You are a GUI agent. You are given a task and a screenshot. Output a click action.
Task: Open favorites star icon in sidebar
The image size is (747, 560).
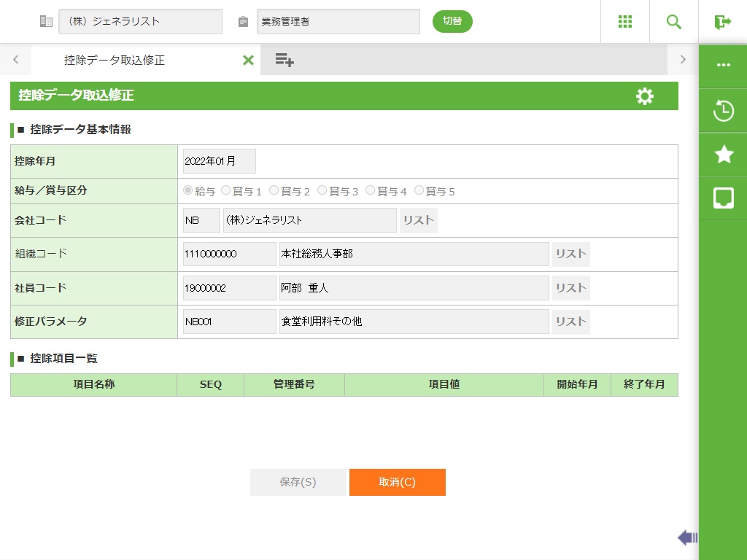(x=723, y=154)
